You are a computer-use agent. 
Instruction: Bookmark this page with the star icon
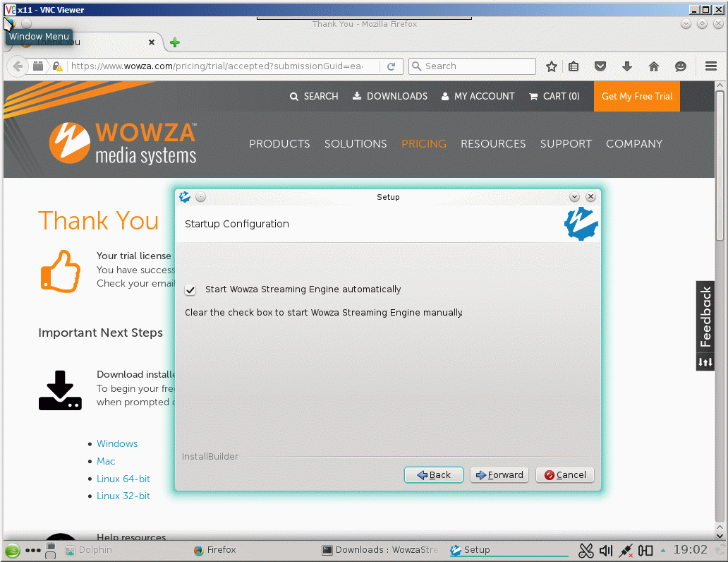(x=551, y=66)
